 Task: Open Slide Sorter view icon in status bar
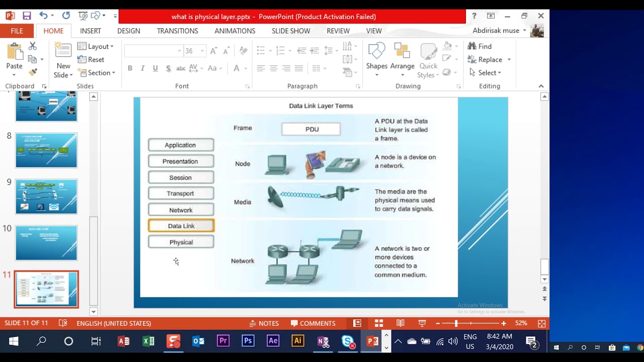tap(379, 323)
